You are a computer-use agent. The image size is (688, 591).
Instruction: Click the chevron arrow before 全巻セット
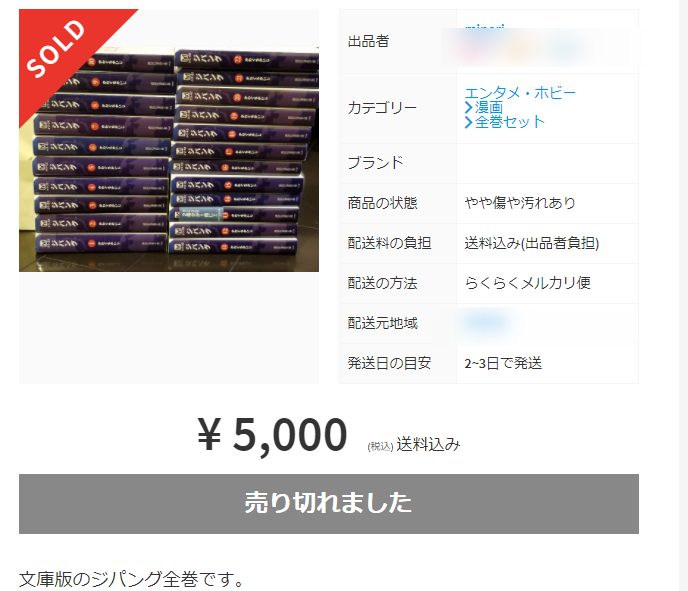[x=468, y=122]
